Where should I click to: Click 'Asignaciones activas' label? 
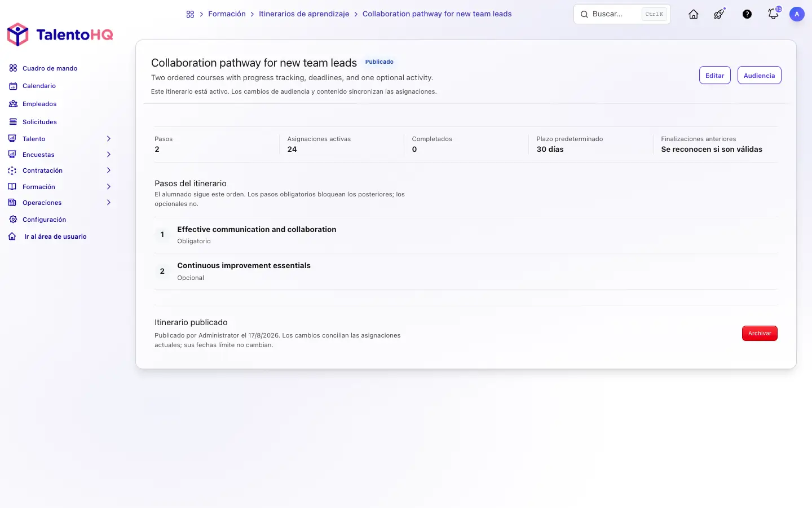(x=319, y=139)
